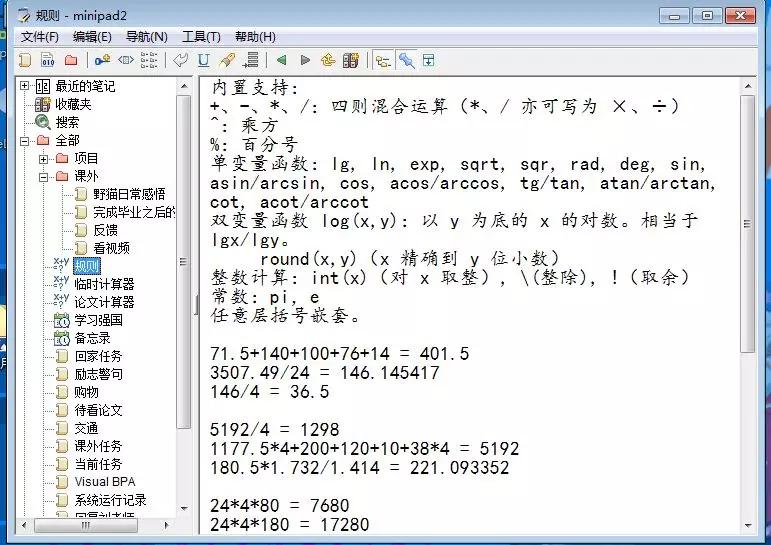Screen dimensions: 771x545
Task: Collapse the 全部 folder node
Action: pos(24,141)
